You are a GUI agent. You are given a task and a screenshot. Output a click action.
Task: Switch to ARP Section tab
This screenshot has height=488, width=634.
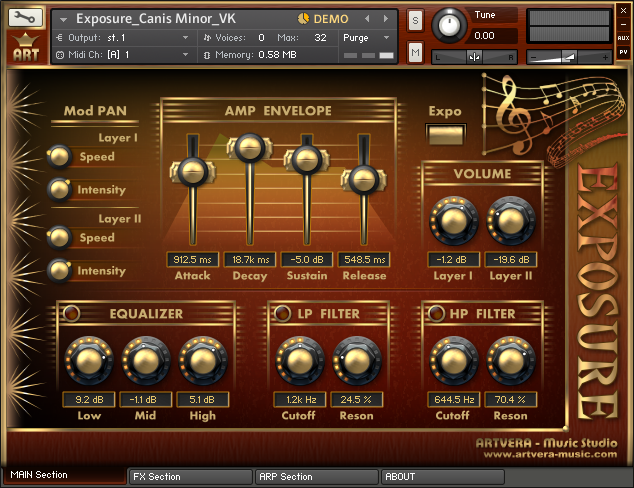click(317, 477)
